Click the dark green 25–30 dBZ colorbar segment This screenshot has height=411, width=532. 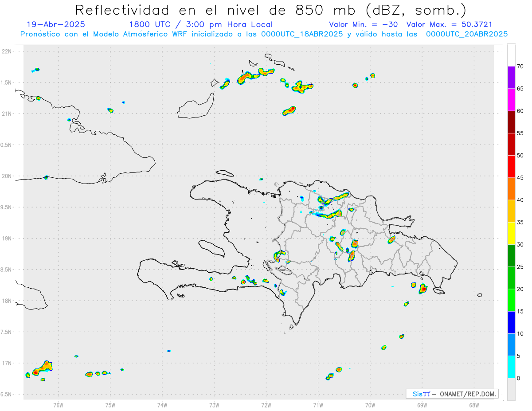pos(511,256)
